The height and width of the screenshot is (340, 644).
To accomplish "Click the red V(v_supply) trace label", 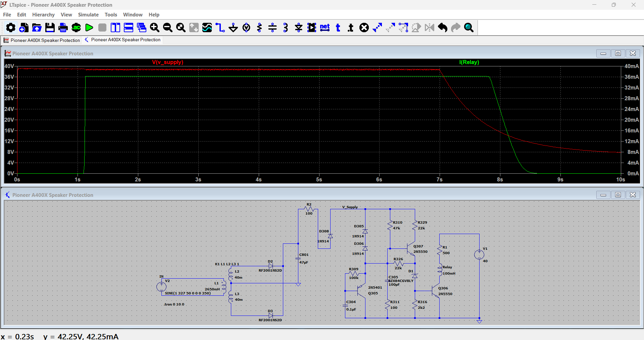I will [x=167, y=62].
